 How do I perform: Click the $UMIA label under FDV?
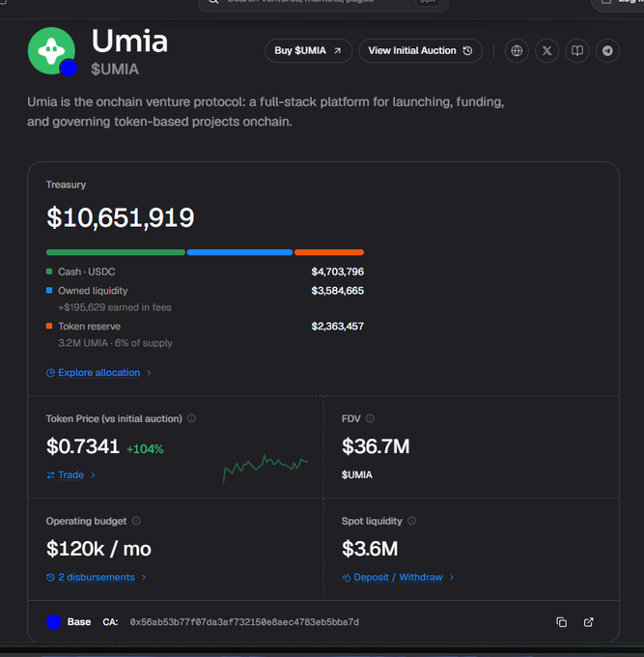coord(356,474)
